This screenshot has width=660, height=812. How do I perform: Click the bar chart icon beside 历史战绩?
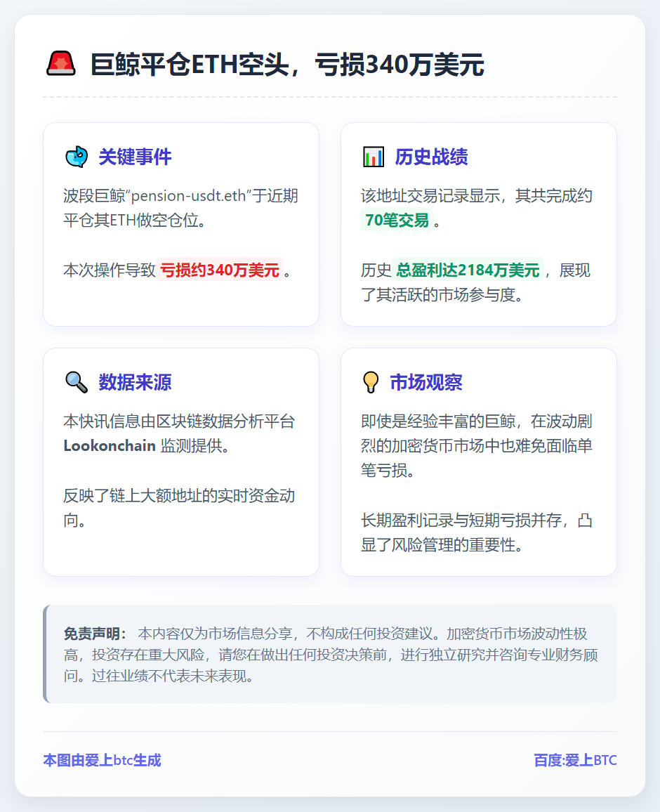(374, 157)
